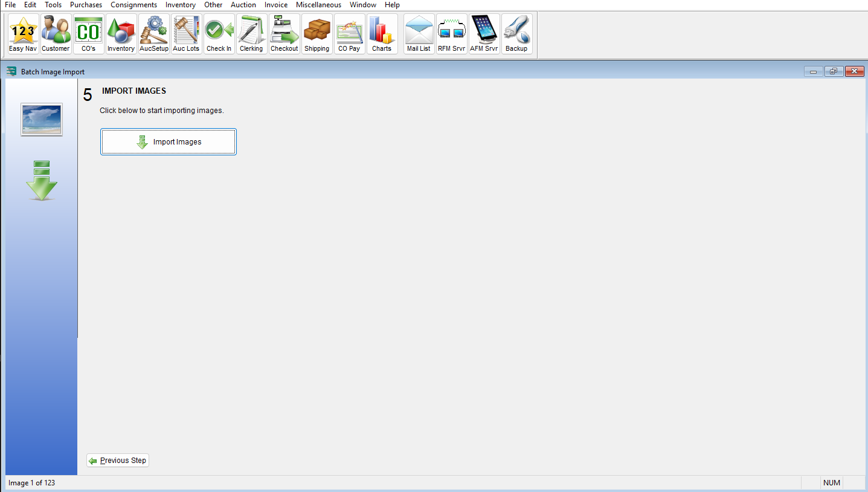
Task: Open the Help menu
Action: click(x=392, y=5)
